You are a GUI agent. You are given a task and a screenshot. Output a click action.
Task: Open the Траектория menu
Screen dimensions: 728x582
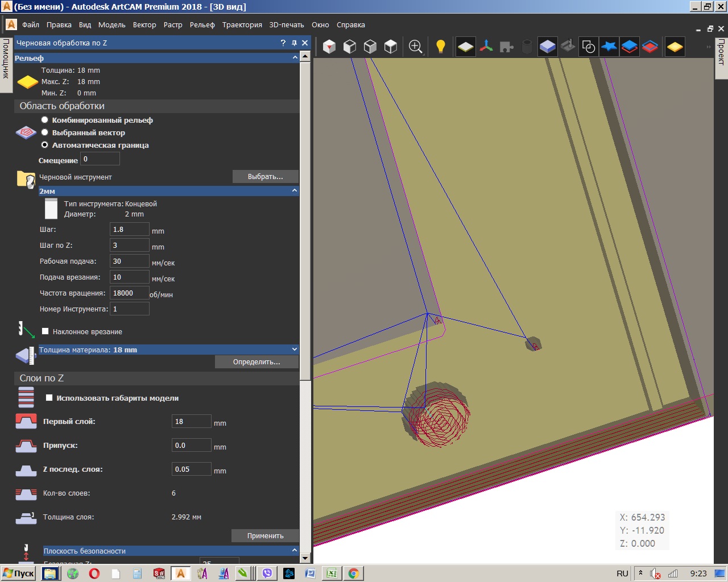tap(242, 25)
